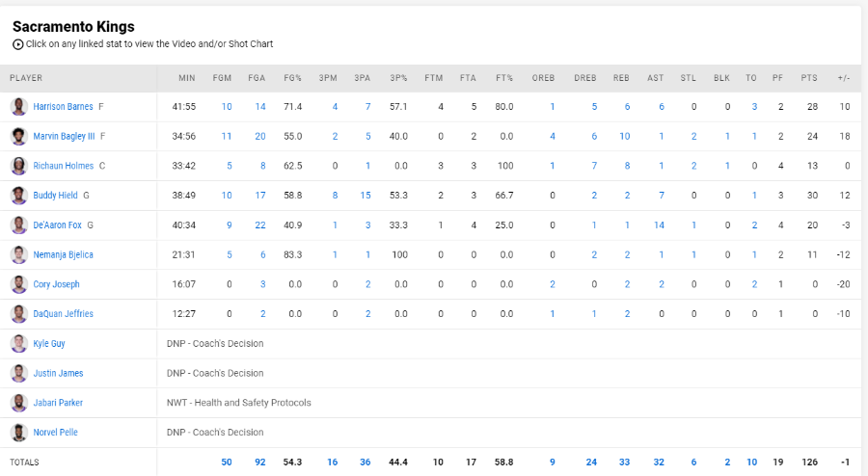Click the 3PM column header

point(328,78)
